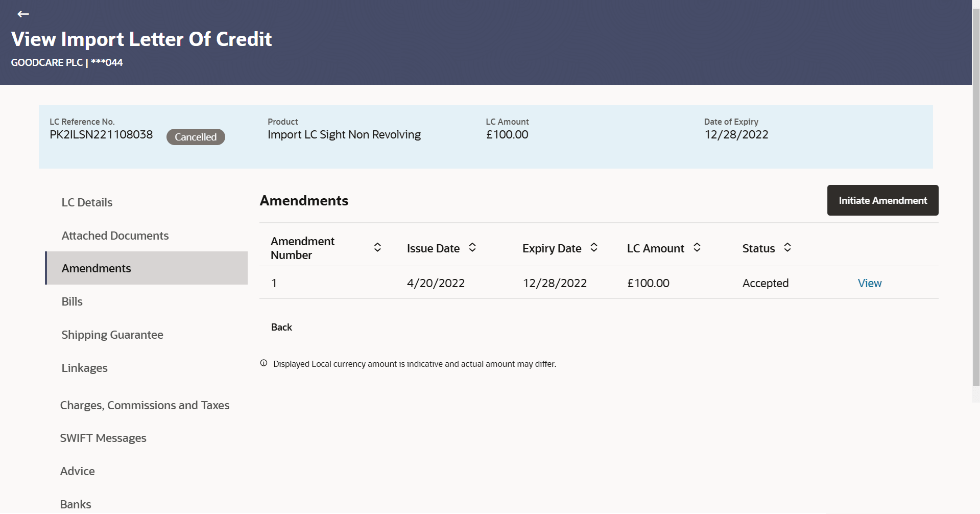Select the LC Reference number text
The height and width of the screenshot is (514, 980).
pos(101,134)
